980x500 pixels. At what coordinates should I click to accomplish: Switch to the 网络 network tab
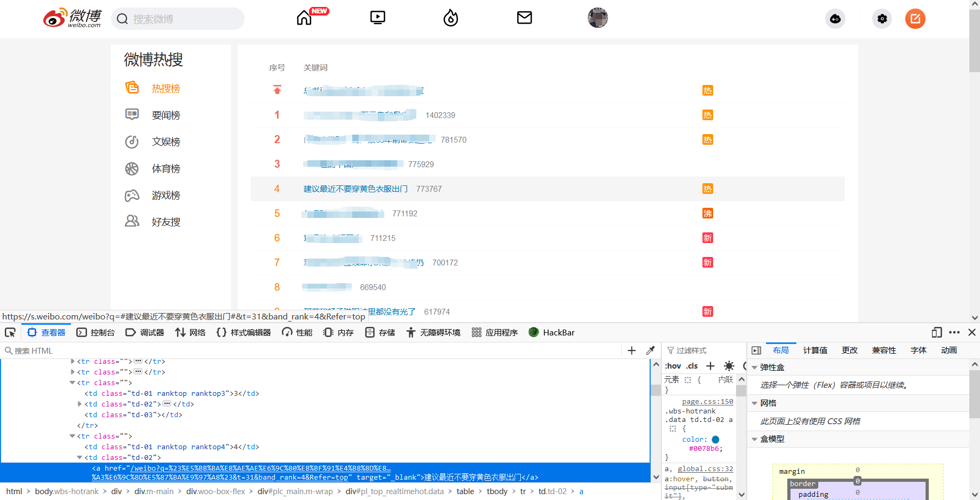[190, 332]
